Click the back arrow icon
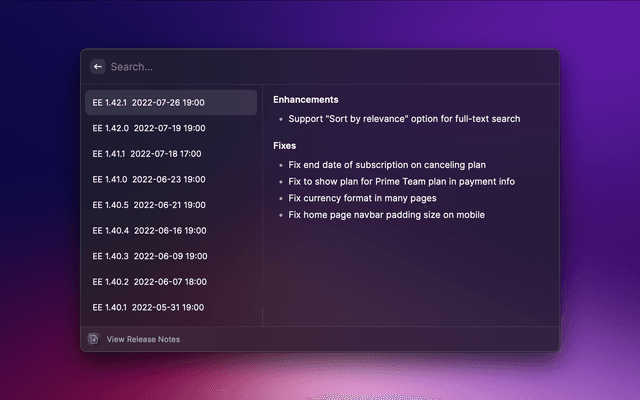 point(98,67)
